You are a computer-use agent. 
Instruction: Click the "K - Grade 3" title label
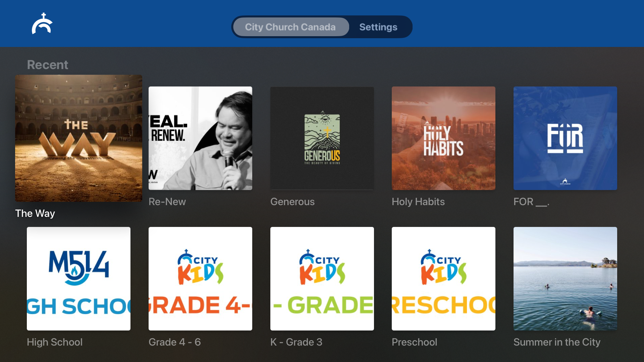click(x=296, y=342)
